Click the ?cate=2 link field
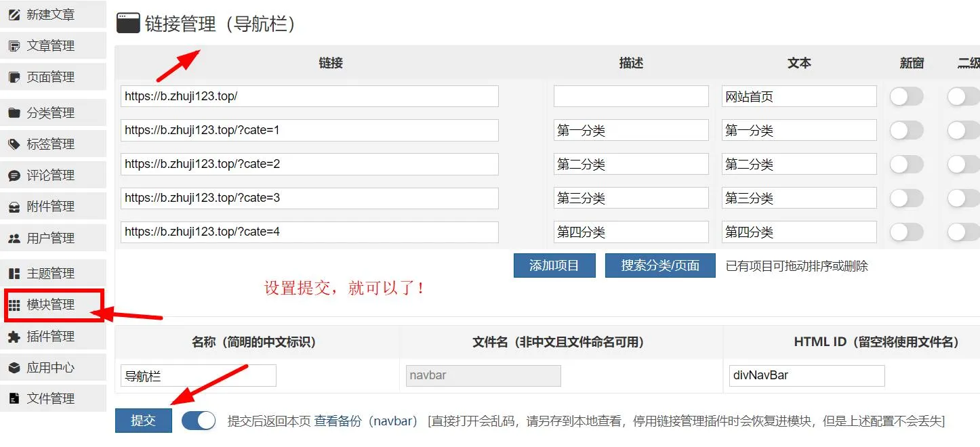980x447 pixels. point(310,164)
